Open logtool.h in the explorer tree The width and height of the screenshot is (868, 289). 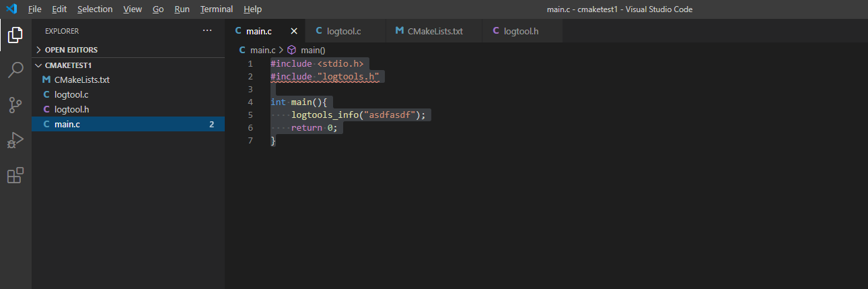[128, 109]
